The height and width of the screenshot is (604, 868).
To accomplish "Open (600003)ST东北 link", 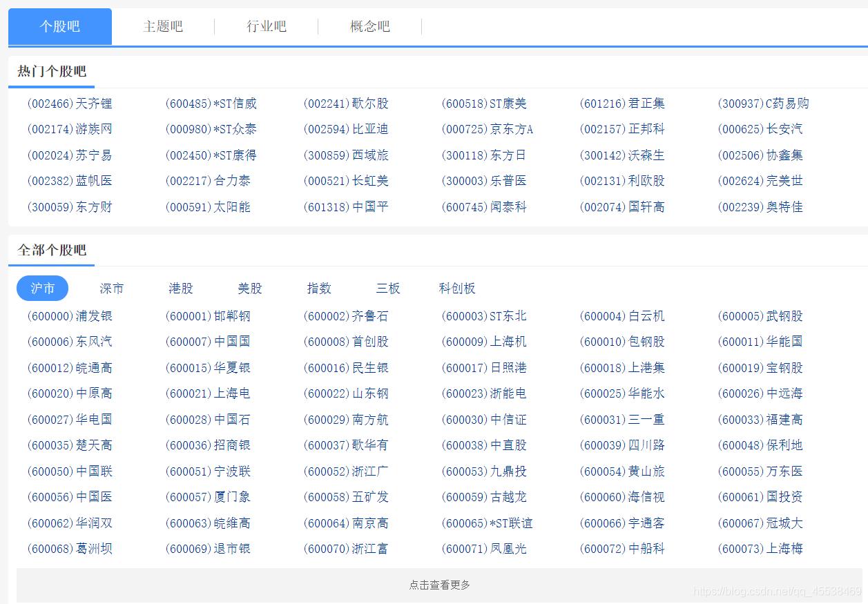I will point(484,316).
